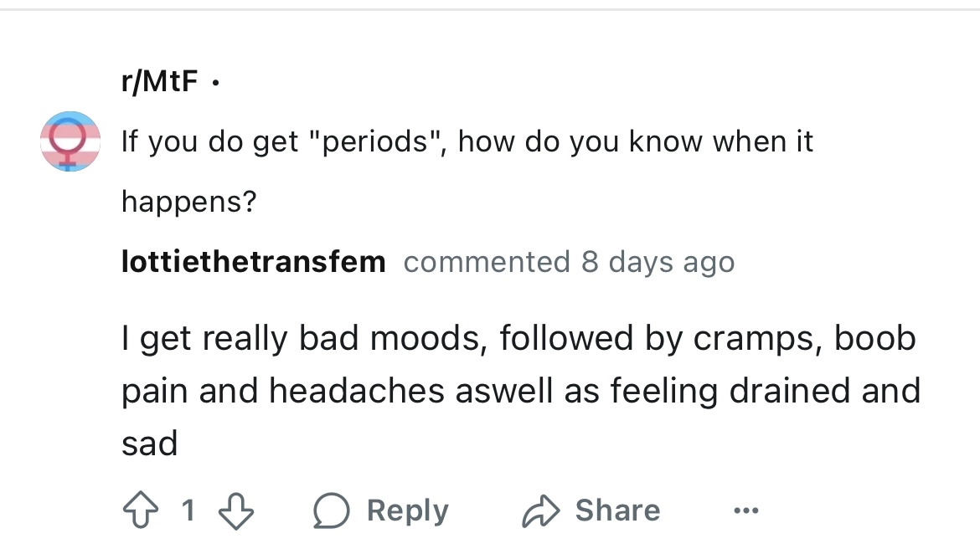Open the post starting "If you do get"

(467, 141)
